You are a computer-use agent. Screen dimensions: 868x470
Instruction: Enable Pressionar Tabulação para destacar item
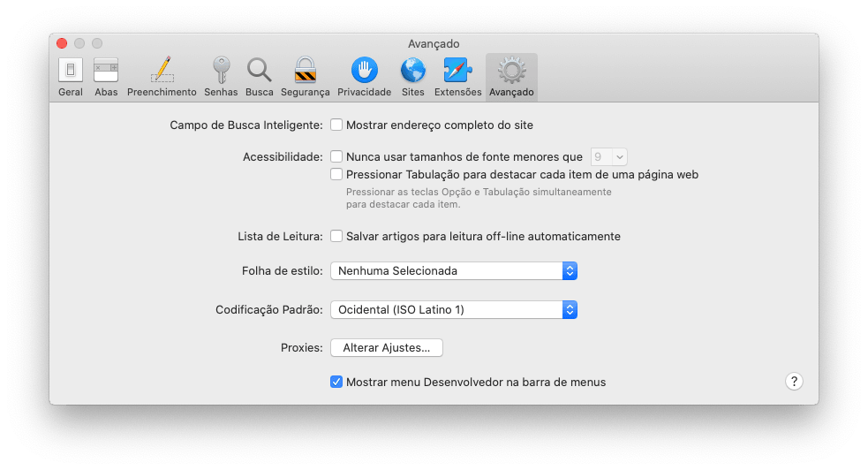pos(336,174)
